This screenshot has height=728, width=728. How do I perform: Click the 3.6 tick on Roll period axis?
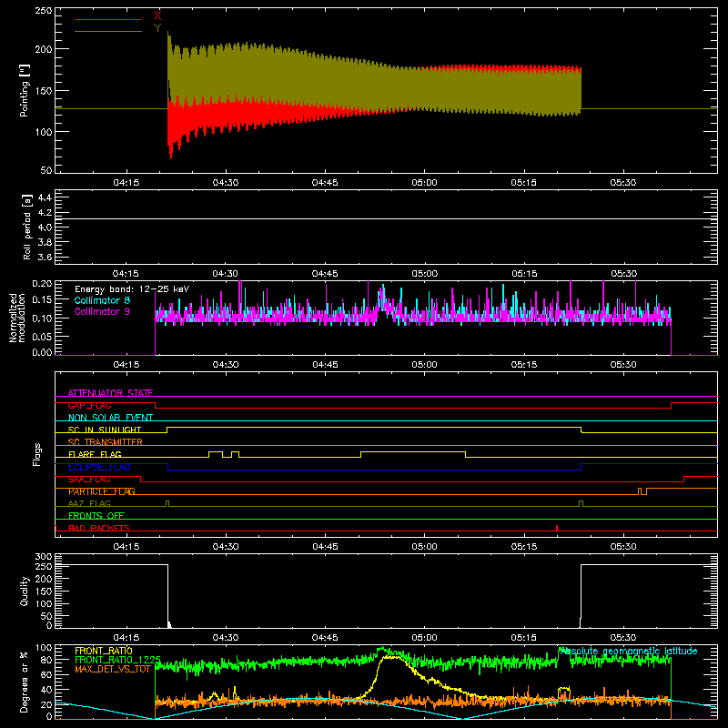(44, 257)
